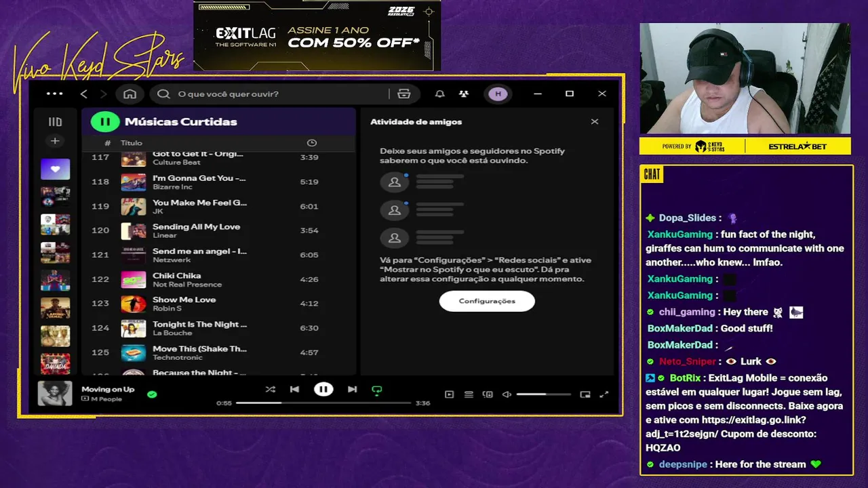The width and height of the screenshot is (868, 488).
Task: Adjust the volume slider
Action: 544,394
